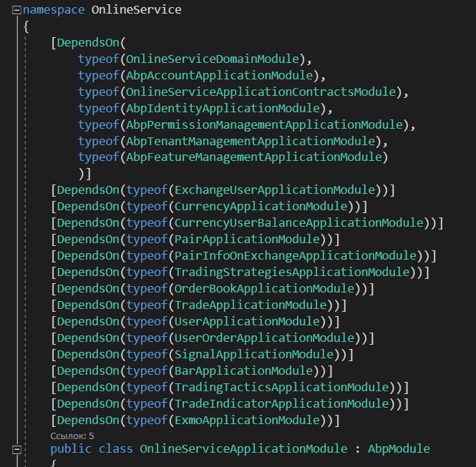Click the BarApplicationModule type name
The height and width of the screenshot is (467, 476).
coord(244,370)
